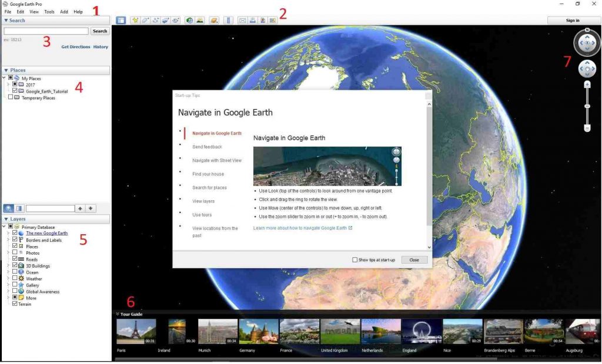Enable the Photos layer checkbox
602x364 pixels.
click(14, 252)
